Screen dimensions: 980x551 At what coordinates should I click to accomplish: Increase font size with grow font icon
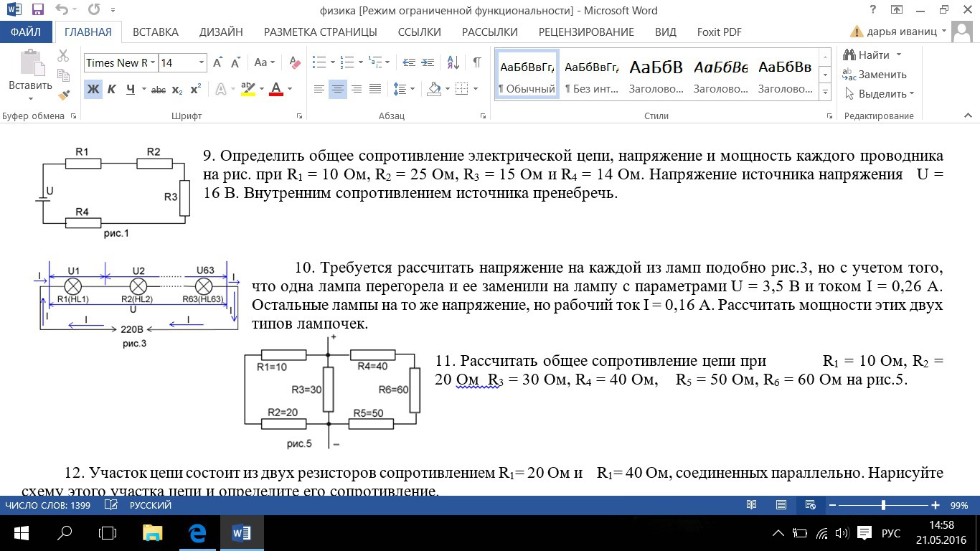(218, 62)
